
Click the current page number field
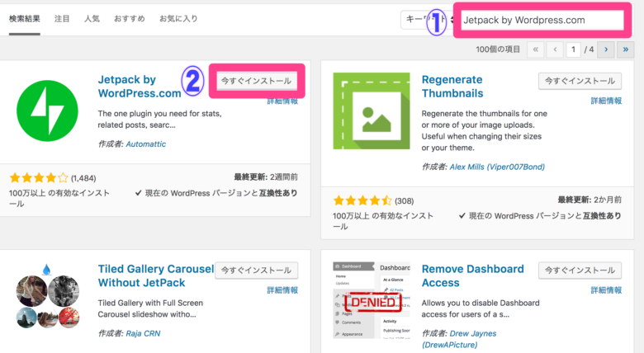coord(573,49)
